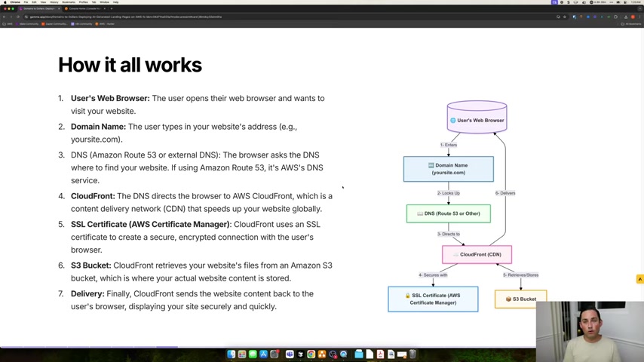Open the Profiles menu
The height and width of the screenshot is (362, 644).
[x=84, y=2]
